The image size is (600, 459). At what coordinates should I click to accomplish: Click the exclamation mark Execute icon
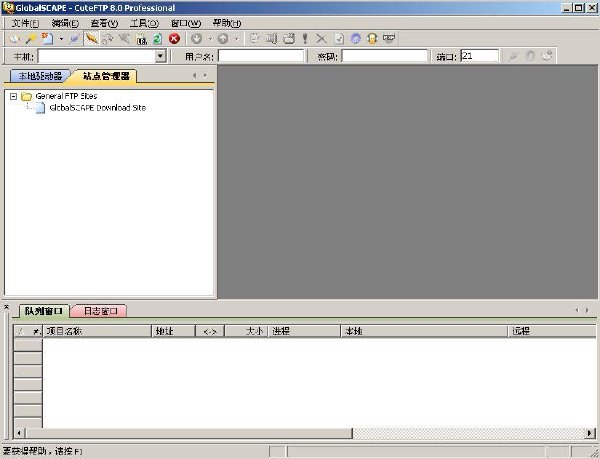coord(305,39)
